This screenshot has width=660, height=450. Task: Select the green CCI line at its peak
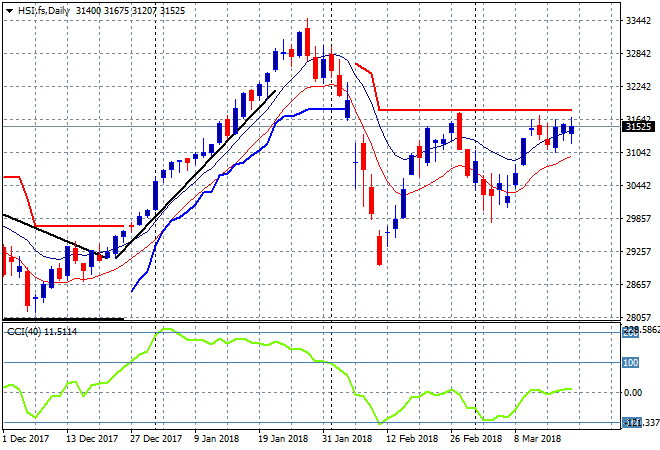tap(167, 329)
